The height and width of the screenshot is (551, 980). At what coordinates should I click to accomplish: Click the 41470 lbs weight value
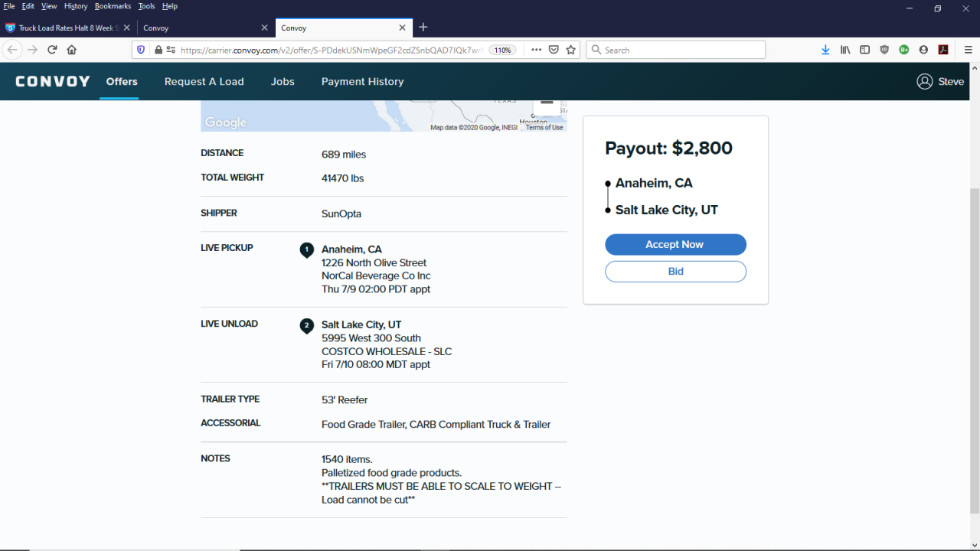click(342, 178)
